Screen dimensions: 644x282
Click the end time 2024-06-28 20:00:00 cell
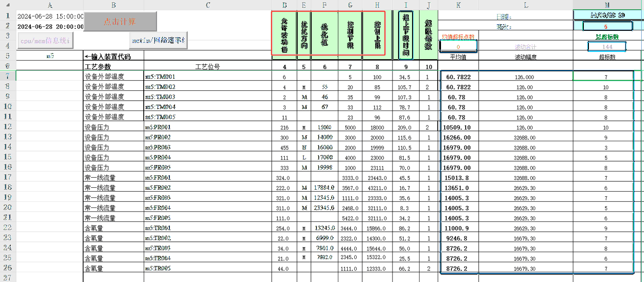click(50, 27)
